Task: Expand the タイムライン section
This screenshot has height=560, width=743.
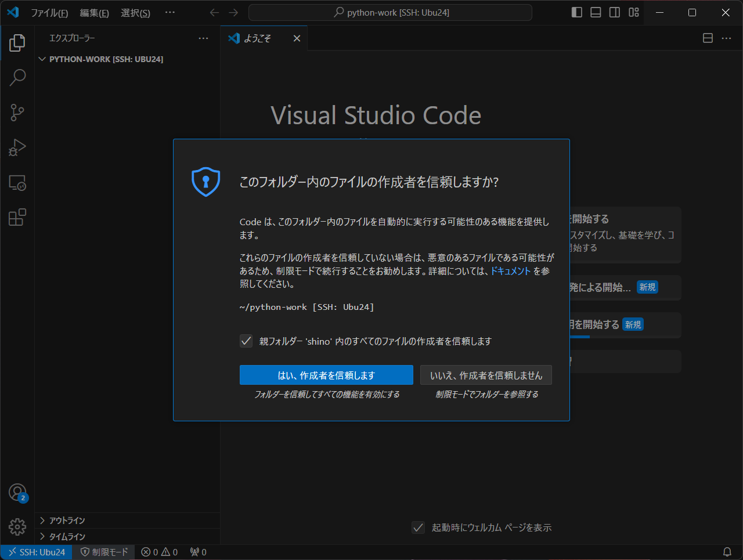Action: pos(127,537)
